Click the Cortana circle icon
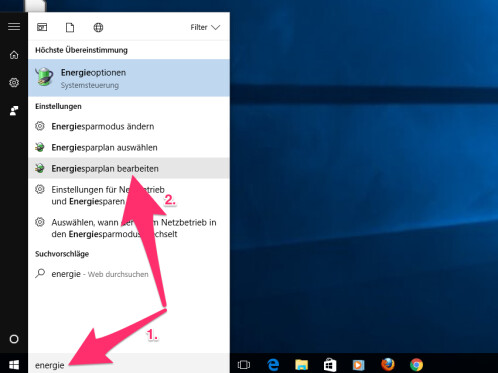498x373 pixels. click(x=14, y=339)
